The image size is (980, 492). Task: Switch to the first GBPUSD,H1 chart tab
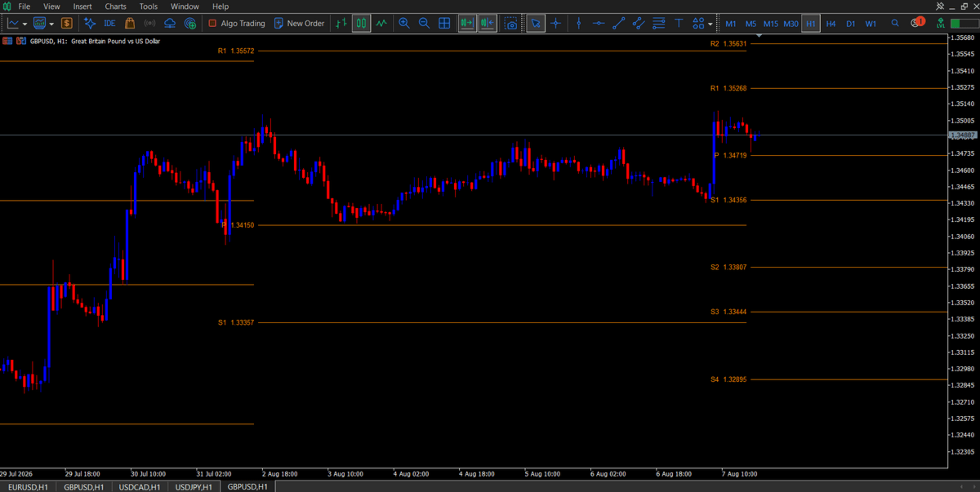pos(83,486)
